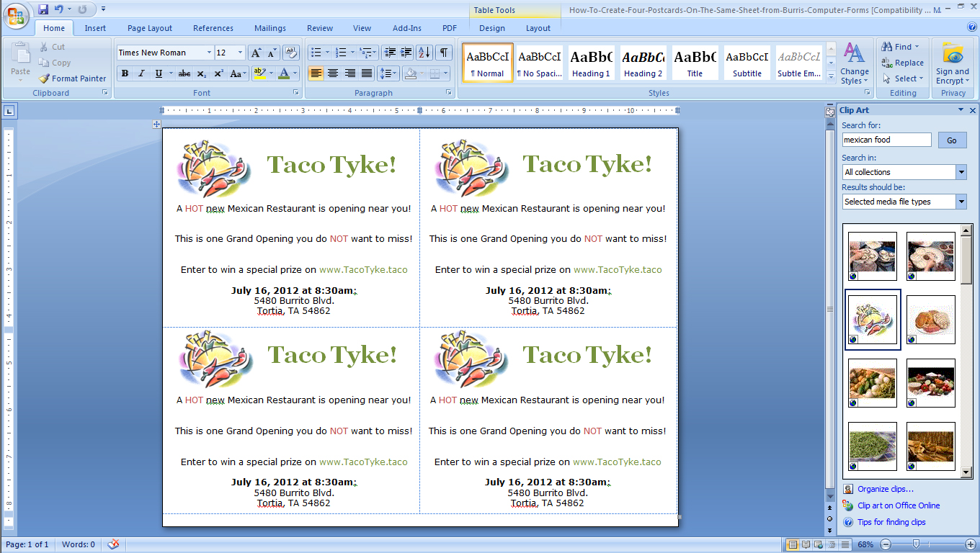Open Clip art on Office Online
The width and height of the screenshot is (980, 553).
(899, 505)
